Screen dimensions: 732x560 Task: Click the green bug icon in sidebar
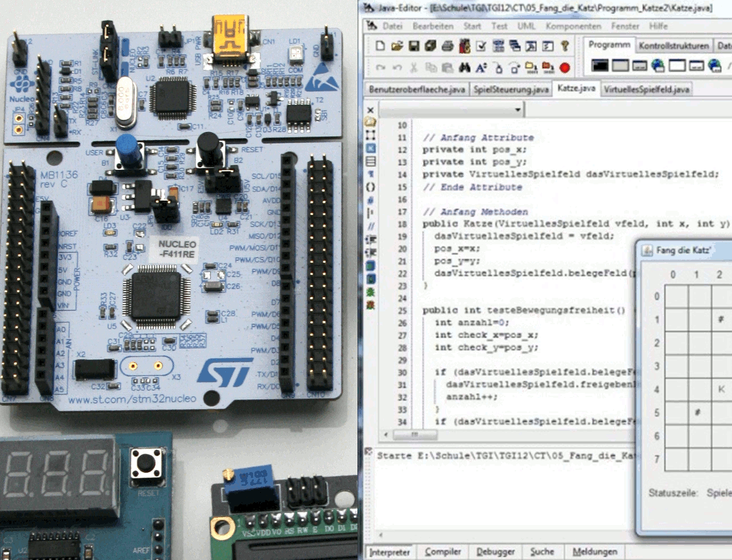(370, 292)
